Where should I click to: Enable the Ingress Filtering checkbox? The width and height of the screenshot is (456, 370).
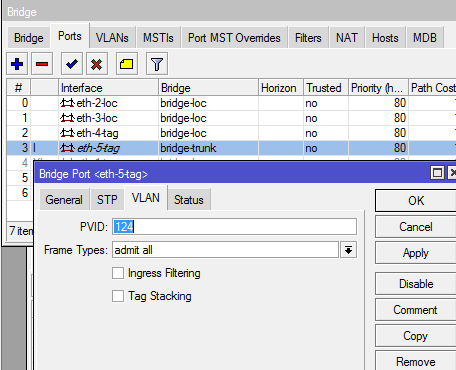click(118, 273)
